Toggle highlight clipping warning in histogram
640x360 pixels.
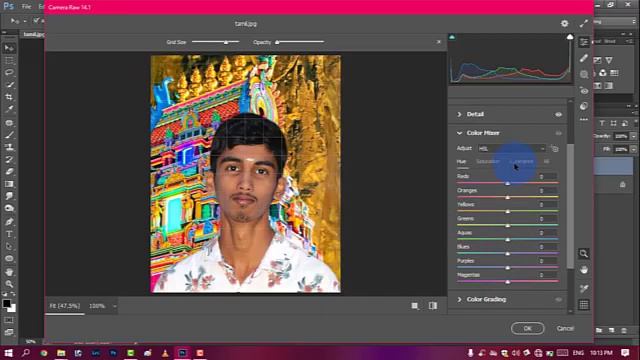point(570,37)
